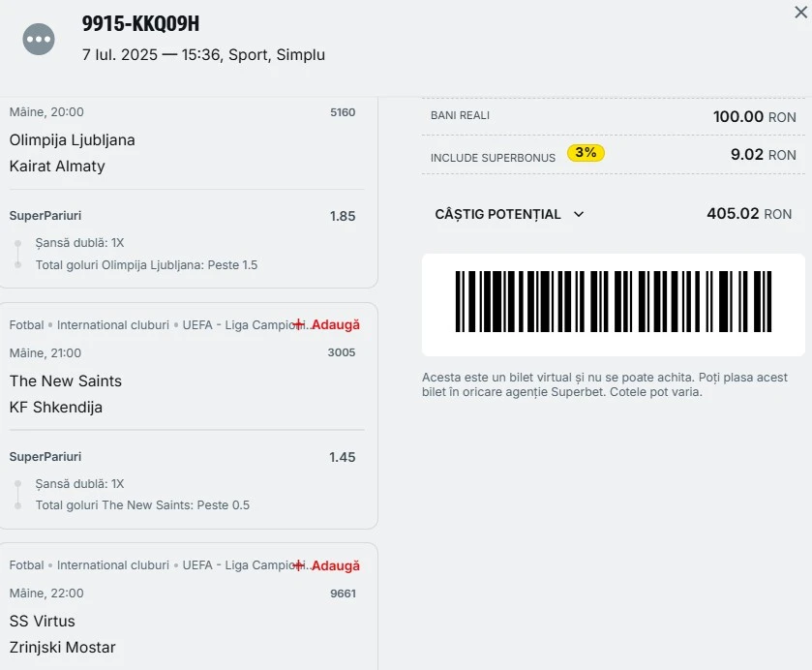The height and width of the screenshot is (670, 812).
Task: Click the red plus icon for New Saints
Action: [x=299, y=324]
